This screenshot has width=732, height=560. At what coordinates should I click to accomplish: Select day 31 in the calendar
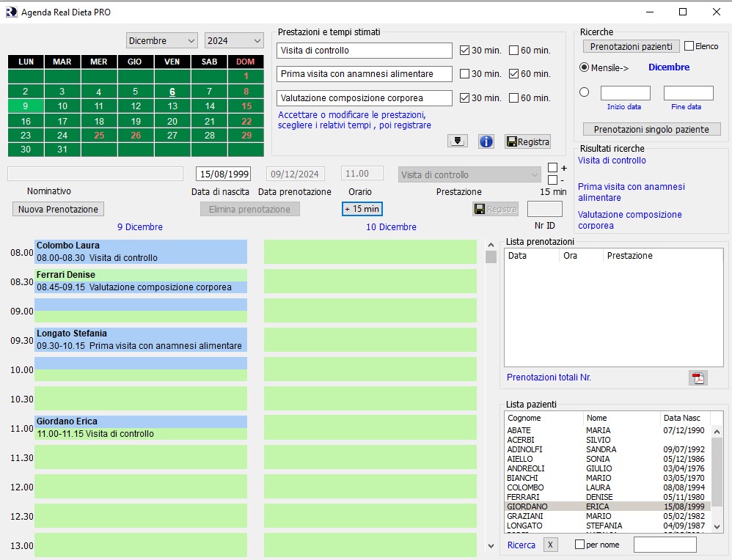point(62,150)
